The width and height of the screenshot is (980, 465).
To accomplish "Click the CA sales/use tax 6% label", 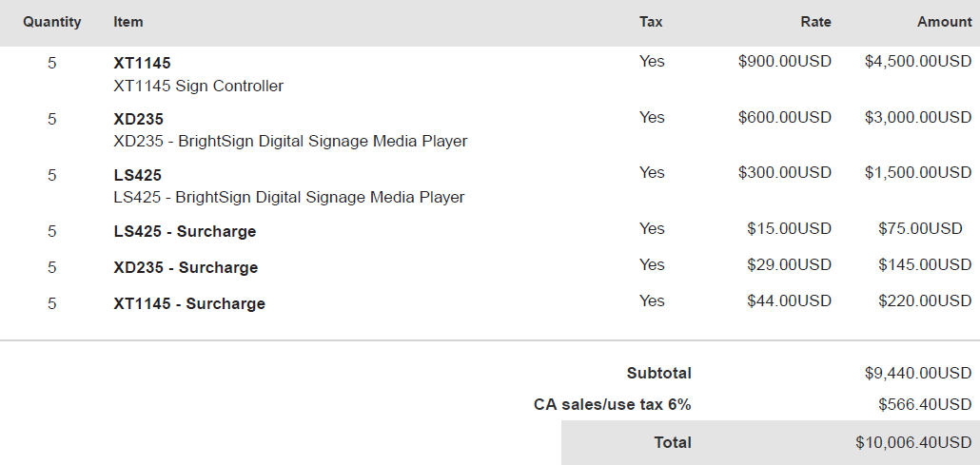I will pyautogui.click(x=612, y=404).
